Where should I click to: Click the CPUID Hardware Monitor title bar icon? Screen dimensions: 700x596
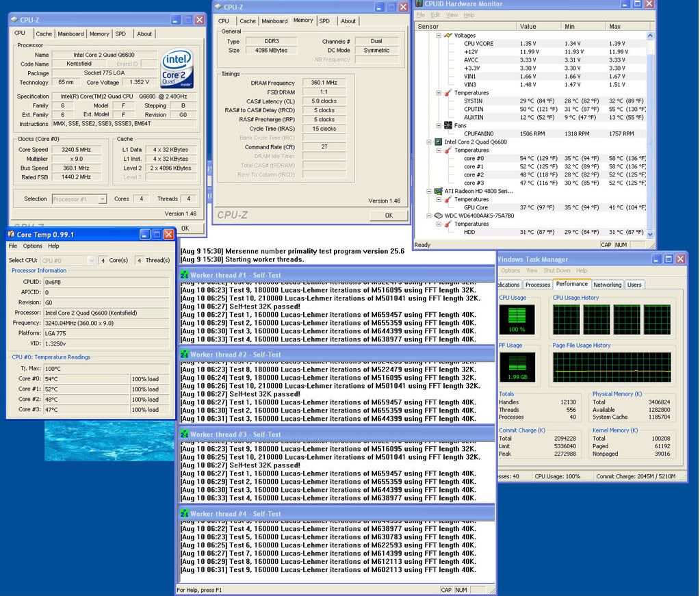click(419, 3)
